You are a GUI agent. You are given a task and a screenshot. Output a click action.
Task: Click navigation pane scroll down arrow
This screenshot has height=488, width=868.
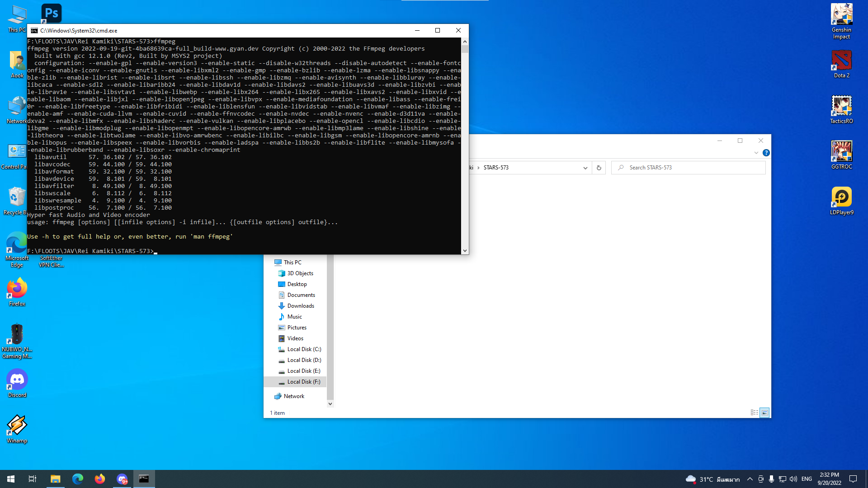330,404
